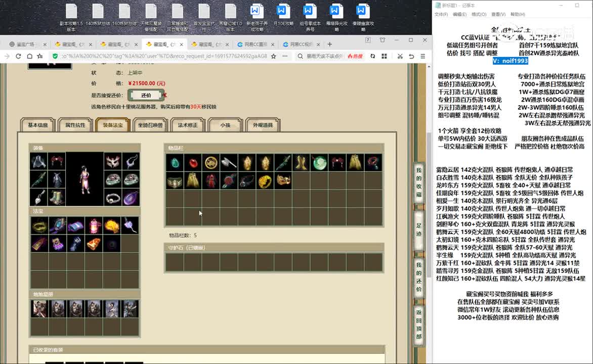
Task: Reload the page with the refresh icon
Action: (x=18, y=56)
